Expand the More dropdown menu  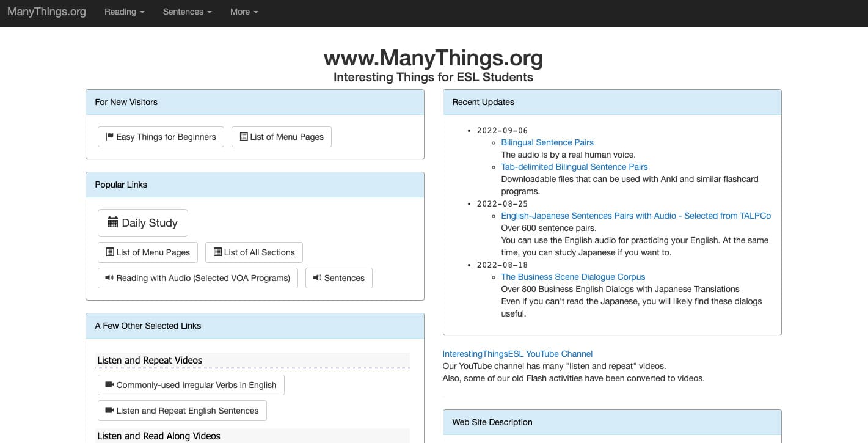(244, 12)
